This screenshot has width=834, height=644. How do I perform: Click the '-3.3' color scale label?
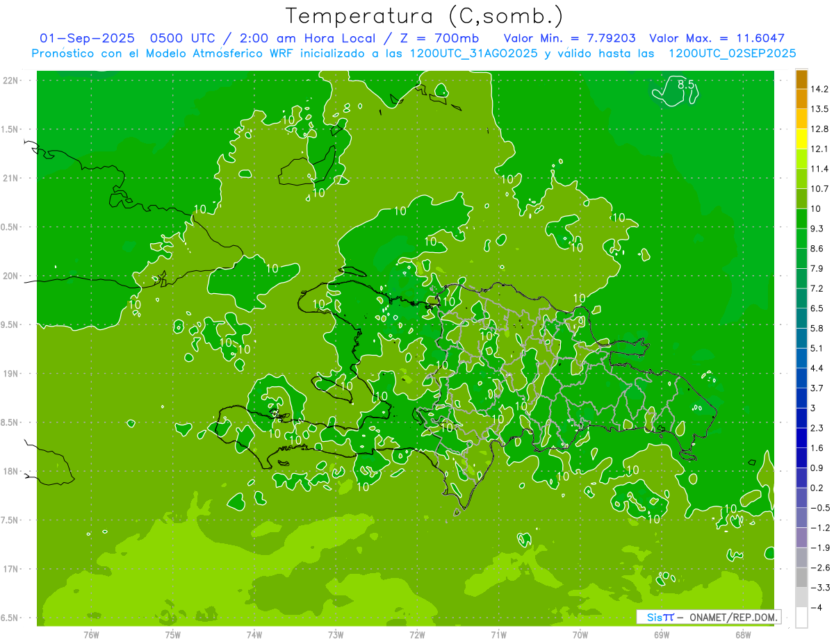point(820,588)
